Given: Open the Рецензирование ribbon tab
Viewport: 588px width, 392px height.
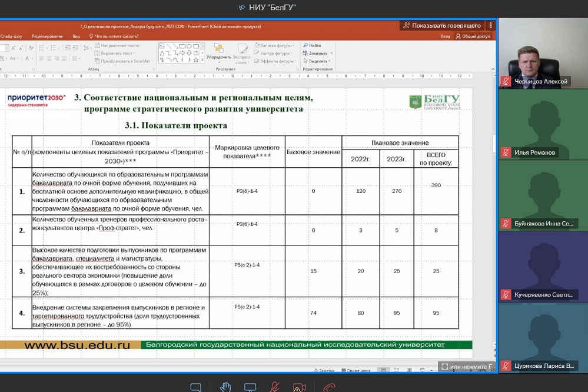Looking at the screenshot, I should [47, 36].
